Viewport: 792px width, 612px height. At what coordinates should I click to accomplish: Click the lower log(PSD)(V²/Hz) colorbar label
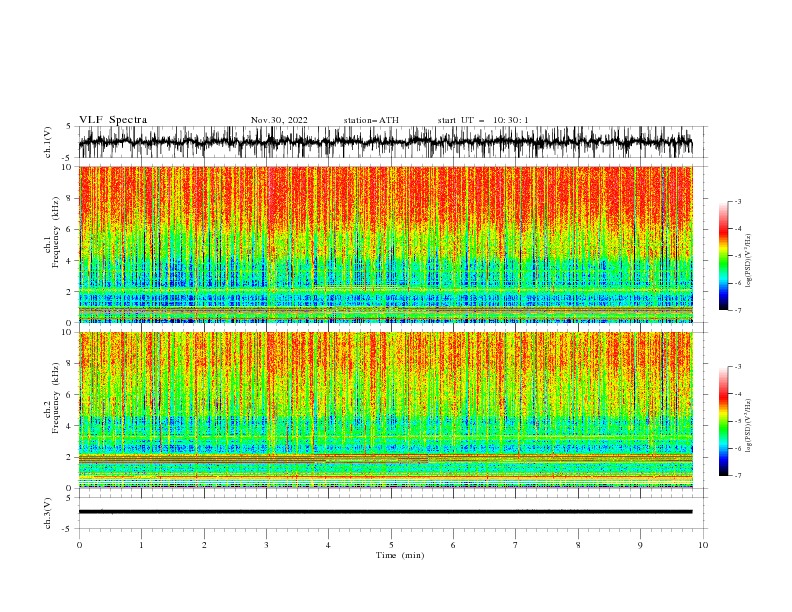click(x=748, y=426)
